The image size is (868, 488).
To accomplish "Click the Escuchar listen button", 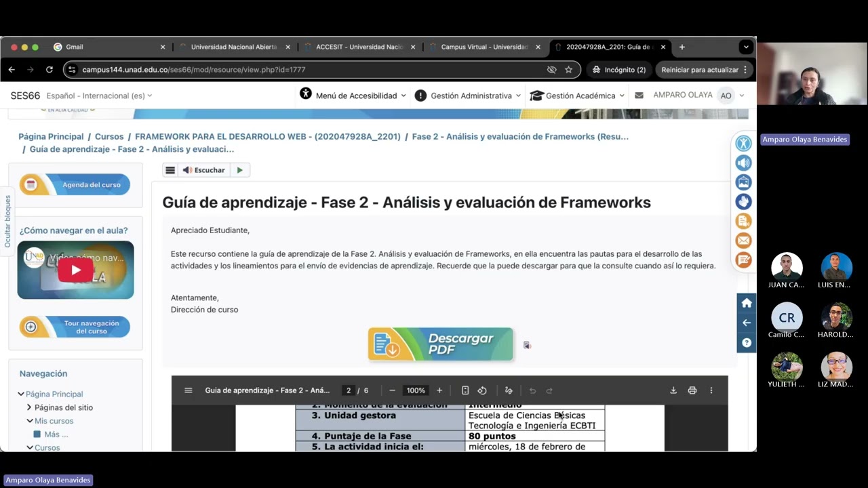I will click(204, 170).
